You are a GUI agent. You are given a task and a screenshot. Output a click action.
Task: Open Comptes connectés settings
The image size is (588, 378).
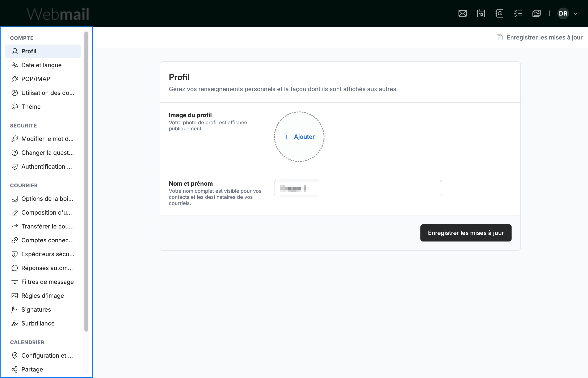(x=43, y=240)
